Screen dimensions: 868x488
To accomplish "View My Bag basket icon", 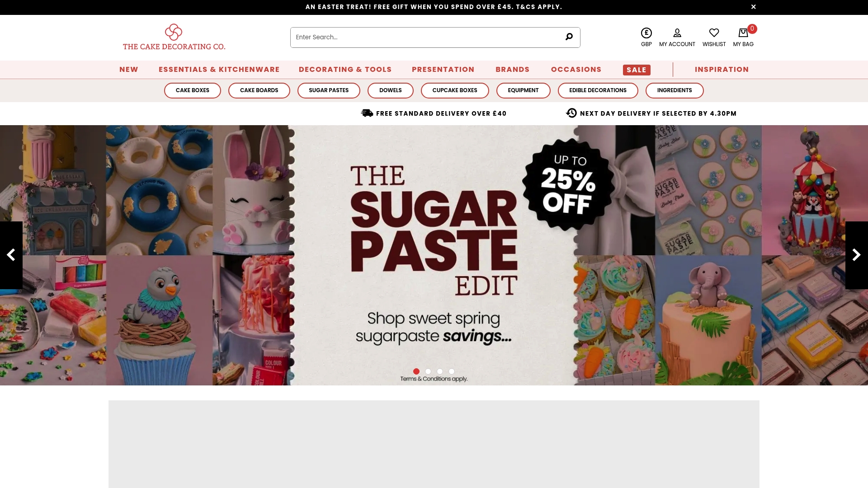I will 742,33.
